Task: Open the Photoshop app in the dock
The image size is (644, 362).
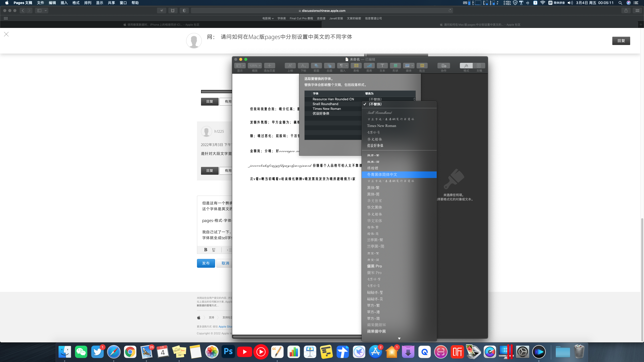Action: 228,352
